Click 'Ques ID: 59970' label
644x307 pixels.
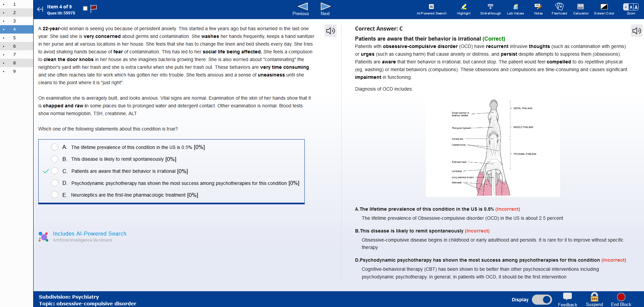pyautogui.click(x=61, y=13)
